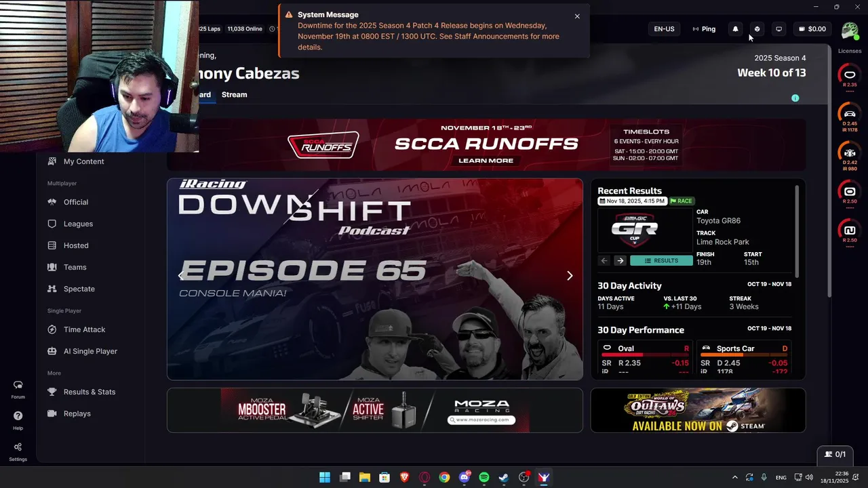Click the Simagic GR Cup series logo

click(x=635, y=229)
